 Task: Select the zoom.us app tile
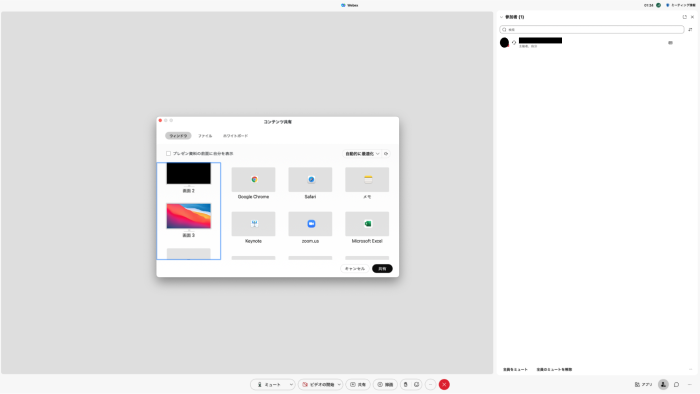point(310,224)
